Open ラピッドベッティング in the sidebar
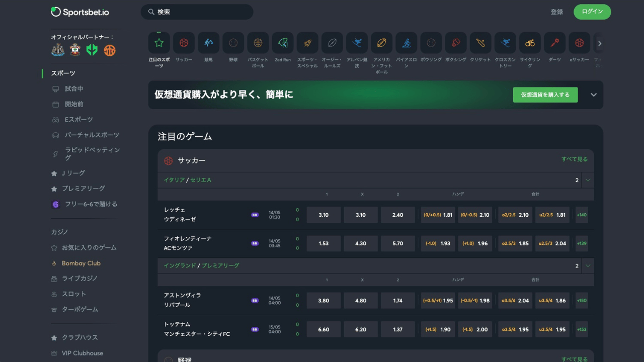 [93, 154]
